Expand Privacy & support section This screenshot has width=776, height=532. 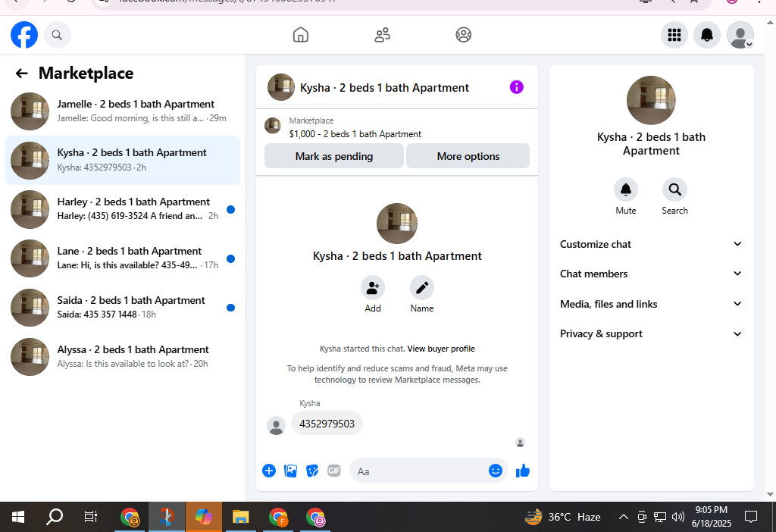point(651,333)
